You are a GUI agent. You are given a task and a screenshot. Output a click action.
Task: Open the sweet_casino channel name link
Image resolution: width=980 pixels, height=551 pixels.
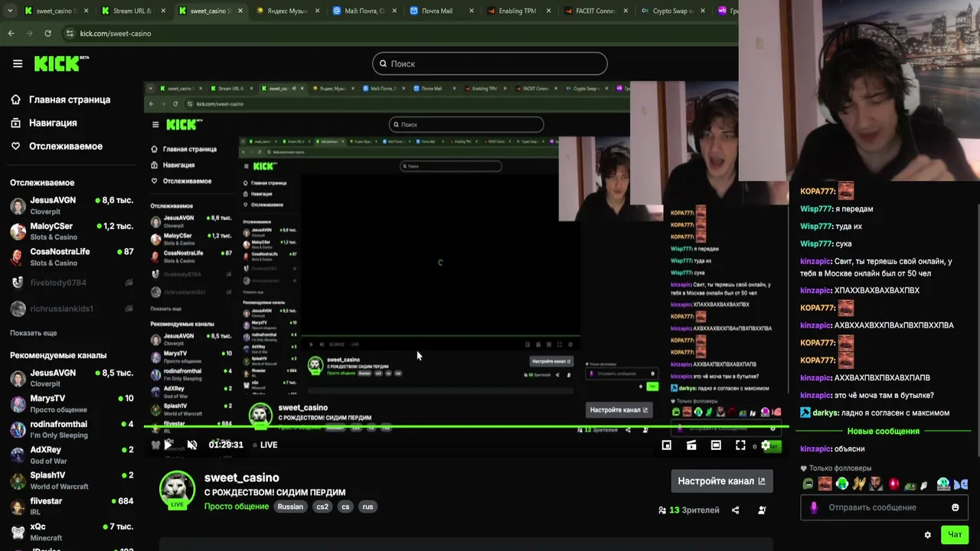[x=241, y=478]
